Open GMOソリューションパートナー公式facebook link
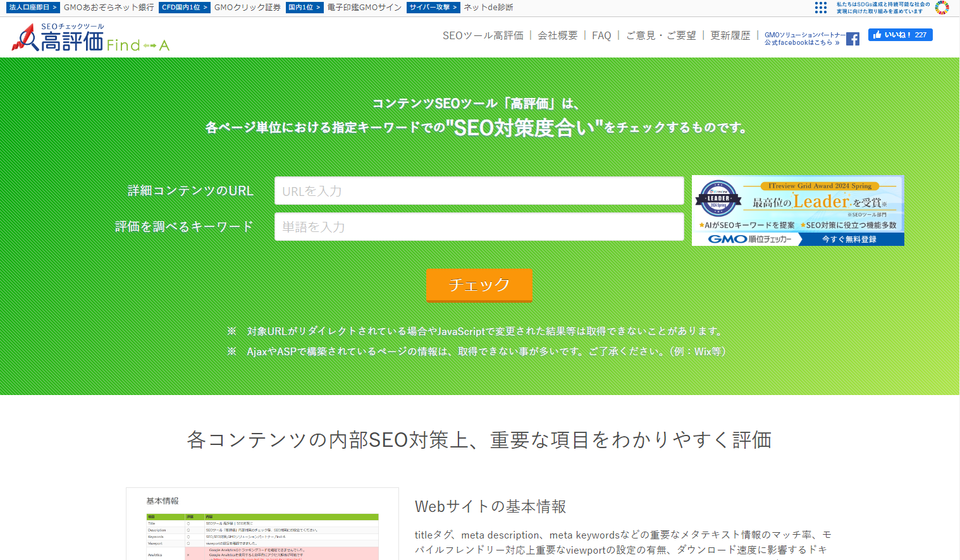This screenshot has height=560, width=960. click(804, 39)
